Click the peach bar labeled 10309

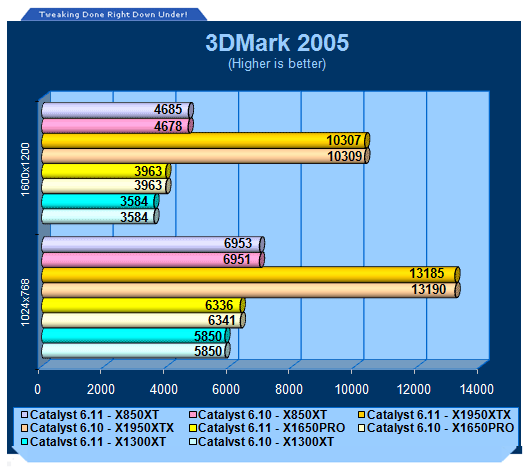click(206, 156)
